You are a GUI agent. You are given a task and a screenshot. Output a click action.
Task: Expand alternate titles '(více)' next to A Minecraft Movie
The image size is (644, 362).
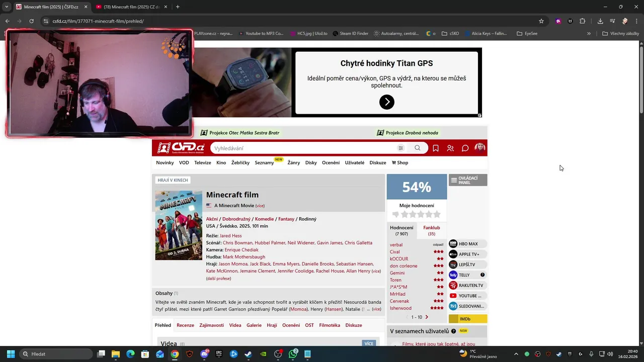tap(260, 206)
